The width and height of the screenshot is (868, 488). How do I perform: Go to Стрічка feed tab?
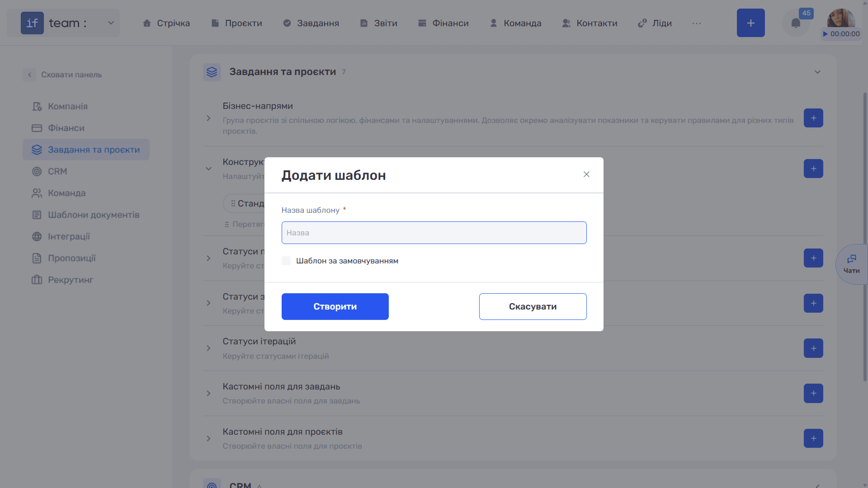pos(166,23)
